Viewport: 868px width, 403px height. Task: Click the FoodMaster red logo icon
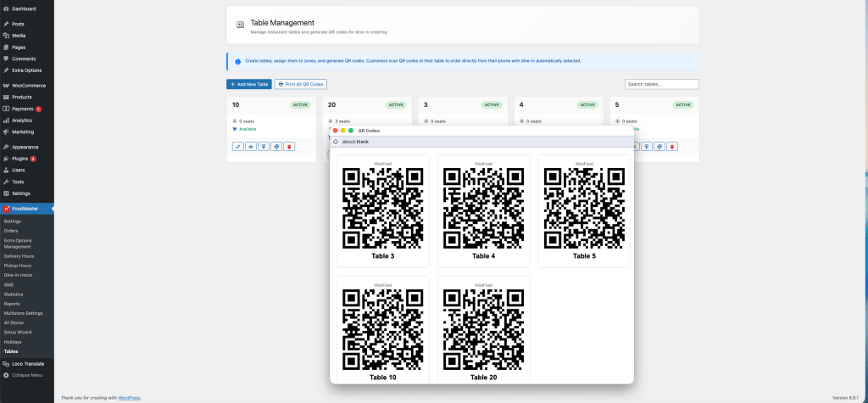(x=6, y=209)
